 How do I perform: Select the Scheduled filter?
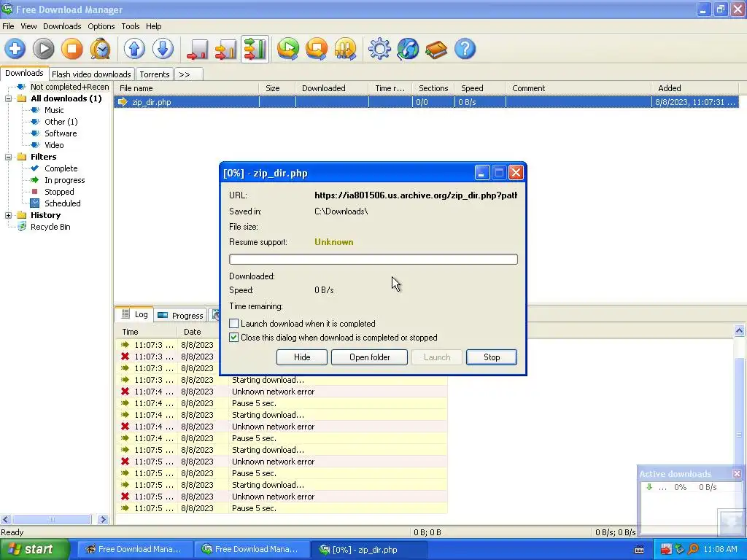63,203
